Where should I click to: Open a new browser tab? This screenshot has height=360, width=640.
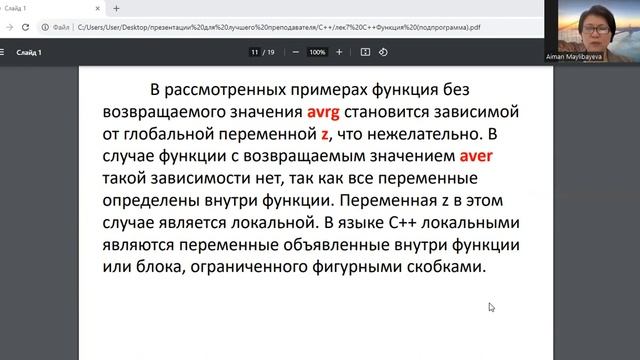[x=116, y=8]
